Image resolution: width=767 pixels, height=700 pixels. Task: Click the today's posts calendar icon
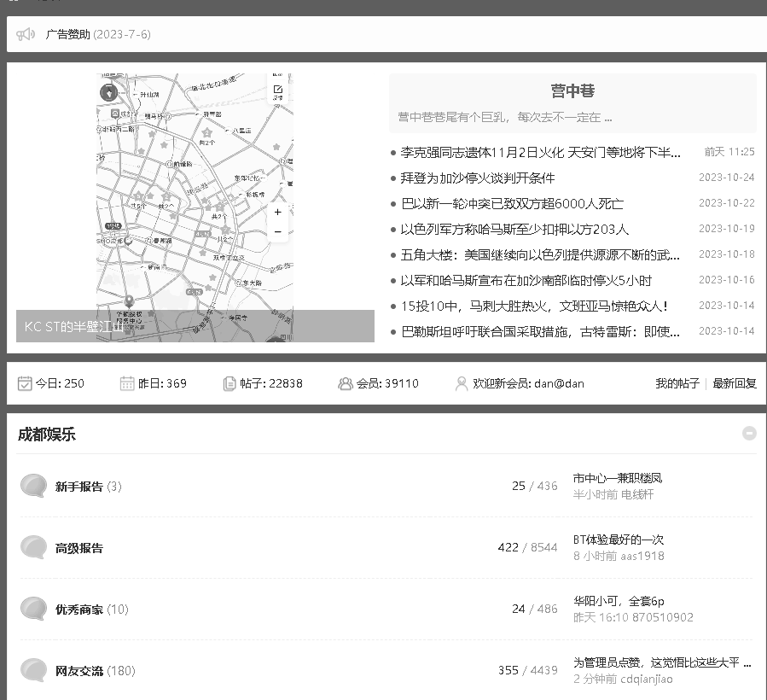25,383
